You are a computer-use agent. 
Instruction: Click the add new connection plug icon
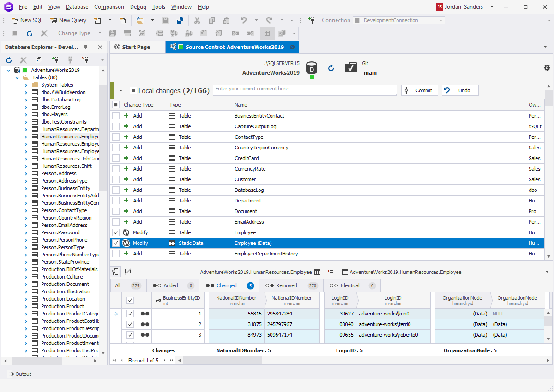(55, 60)
